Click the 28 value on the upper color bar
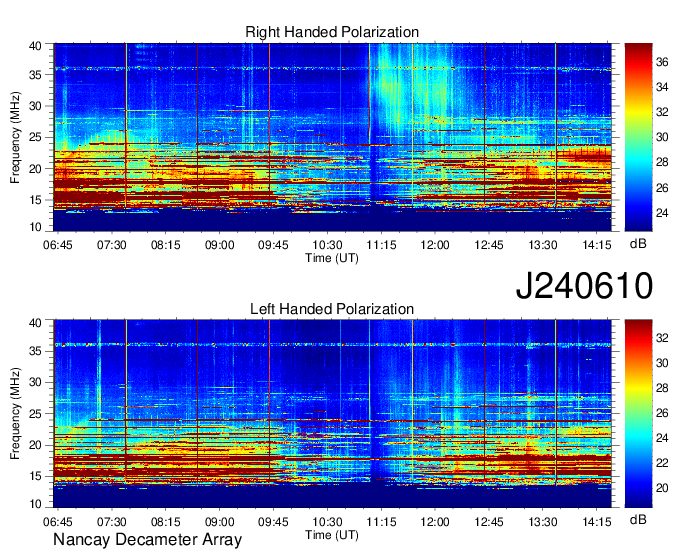 coord(662,162)
